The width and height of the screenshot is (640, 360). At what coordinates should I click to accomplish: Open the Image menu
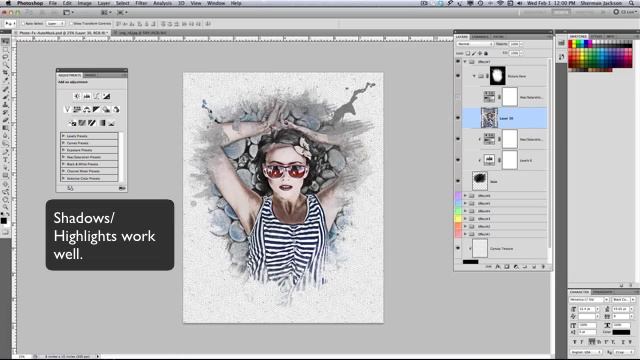84,3
